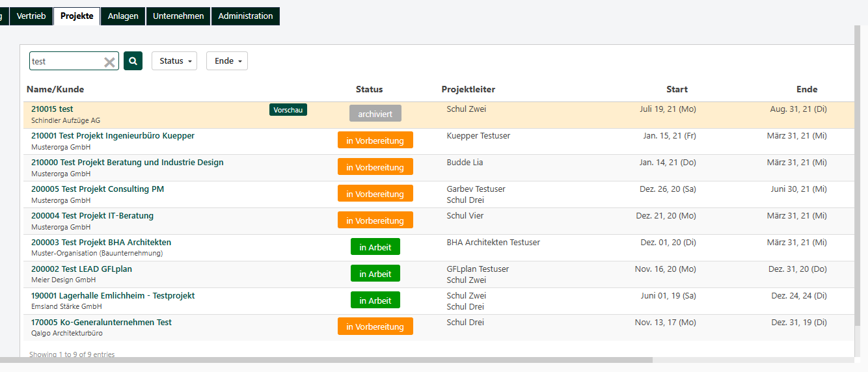The width and height of the screenshot is (868, 372).
Task: Click 'in Arbeit' badge for 200002 Test LEAD GFLplan
Action: pyautogui.click(x=375, y=274)
